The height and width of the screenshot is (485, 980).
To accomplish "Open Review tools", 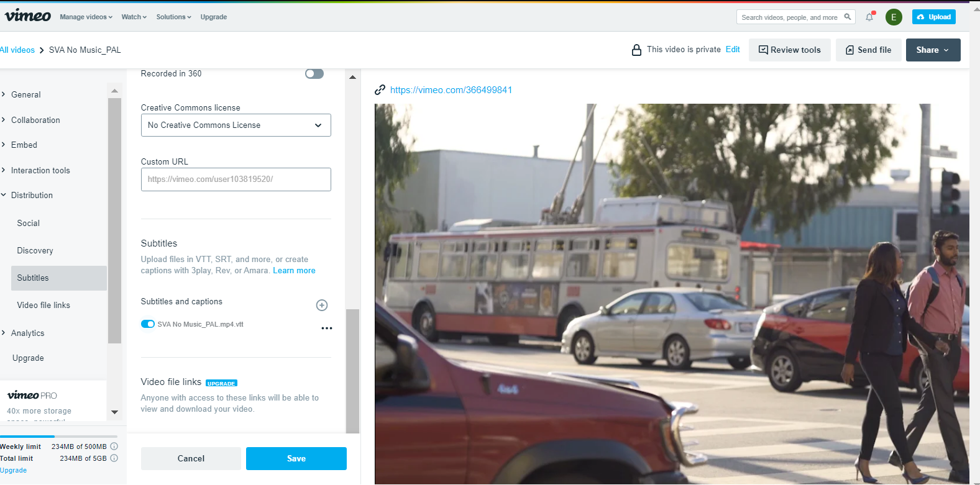I will click(x=789, y=50).
